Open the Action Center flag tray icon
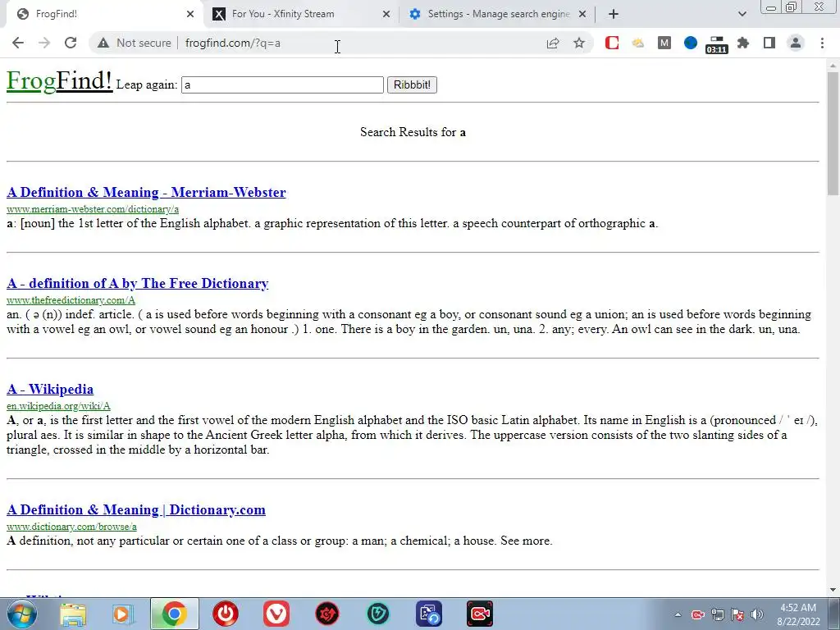Image resolution: width=840 pixels, height=630 pixels. (737, 614)
